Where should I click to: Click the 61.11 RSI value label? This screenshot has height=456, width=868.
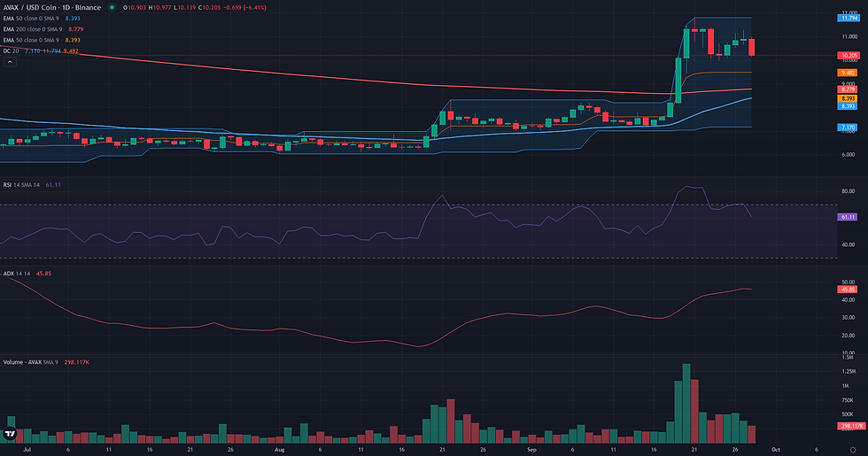point(849,217)
